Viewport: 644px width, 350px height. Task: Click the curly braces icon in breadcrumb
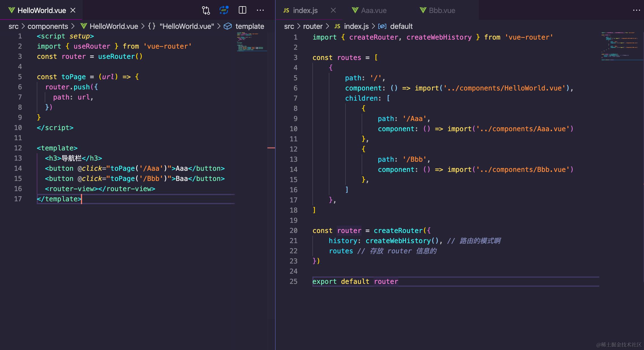152,26
